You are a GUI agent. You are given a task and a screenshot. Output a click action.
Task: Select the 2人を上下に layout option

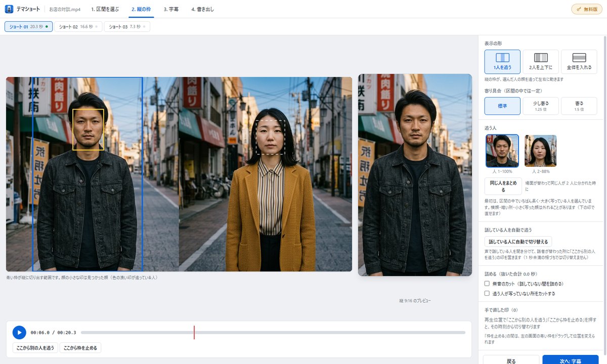point(541,62)
